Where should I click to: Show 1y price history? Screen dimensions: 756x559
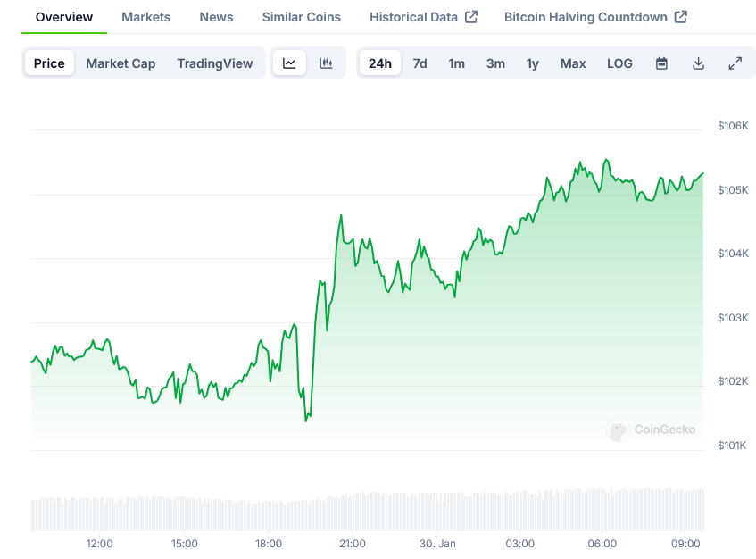point(532,63)
